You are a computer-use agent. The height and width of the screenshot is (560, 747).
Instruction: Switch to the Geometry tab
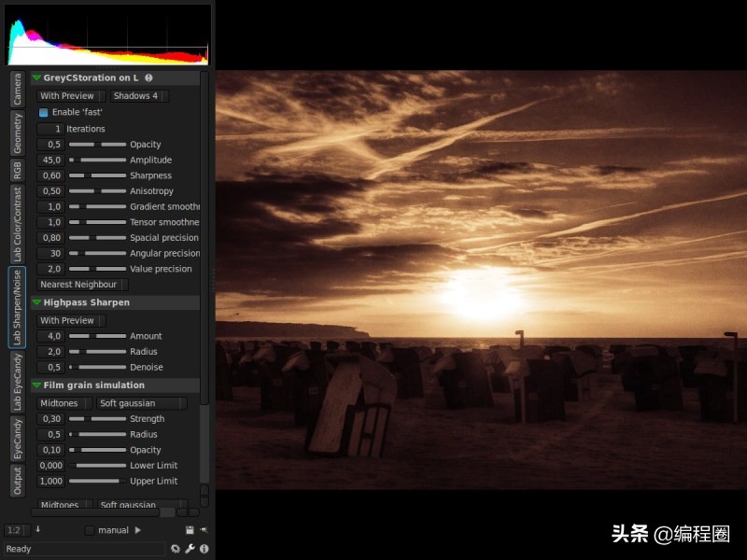tap(18, 133)
